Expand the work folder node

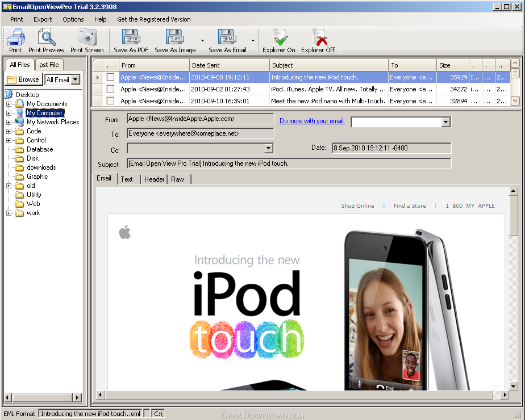pyautogui.click(x=9, y=213)
